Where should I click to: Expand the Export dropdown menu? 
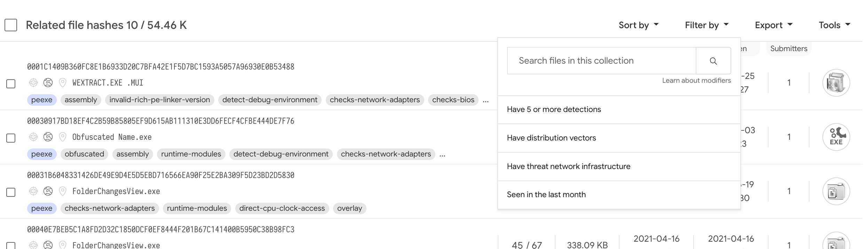tap(773, 25)
